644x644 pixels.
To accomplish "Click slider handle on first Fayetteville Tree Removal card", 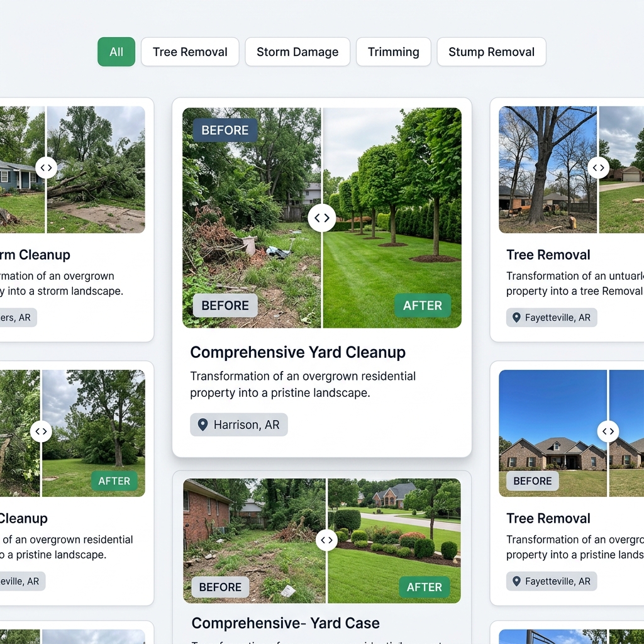I will click(598, 167).
